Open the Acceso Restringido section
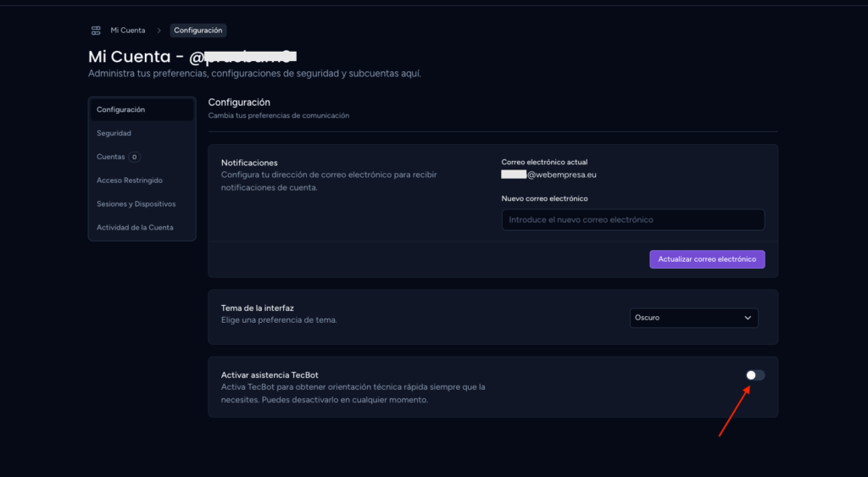This screenshot has height=477, width=868. (142, 180)
